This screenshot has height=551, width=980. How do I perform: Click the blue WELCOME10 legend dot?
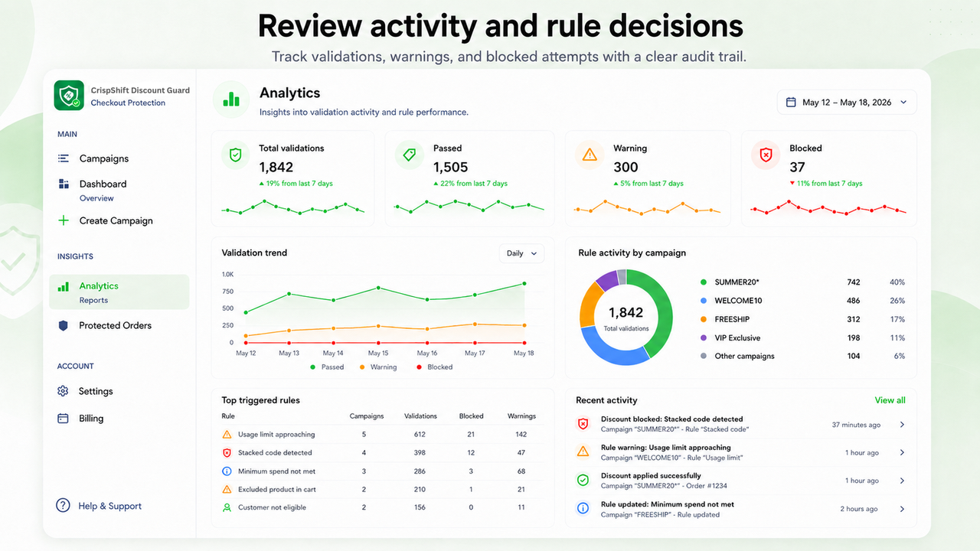(x=704, y=301)
